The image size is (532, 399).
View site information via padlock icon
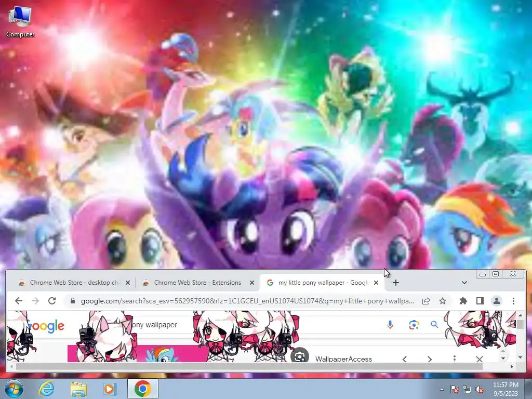(x=72, y=301)
